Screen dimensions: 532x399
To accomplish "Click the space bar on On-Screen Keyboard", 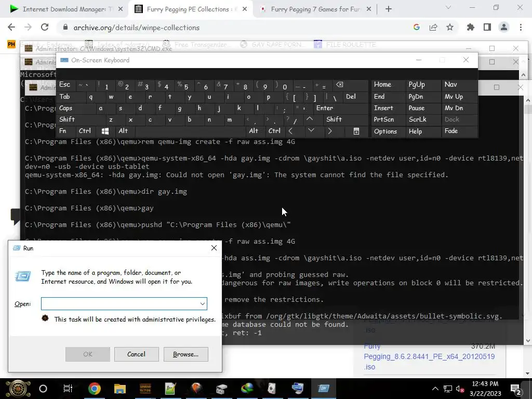I will [x=190, y=131].
